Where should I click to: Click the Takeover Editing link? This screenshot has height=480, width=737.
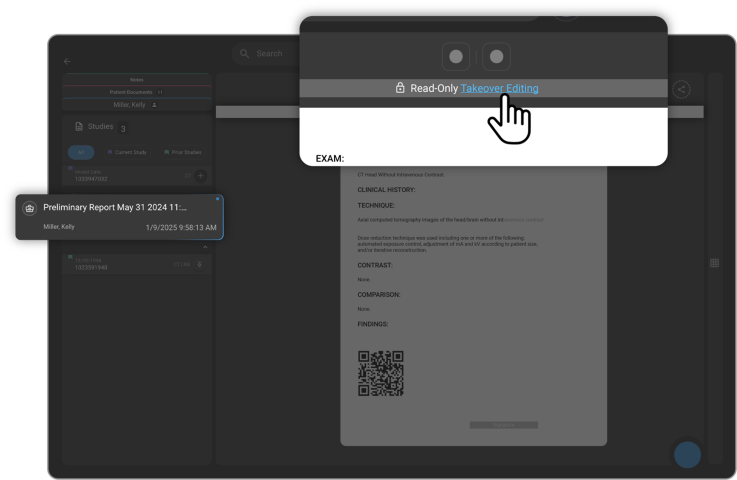(499, 88)
